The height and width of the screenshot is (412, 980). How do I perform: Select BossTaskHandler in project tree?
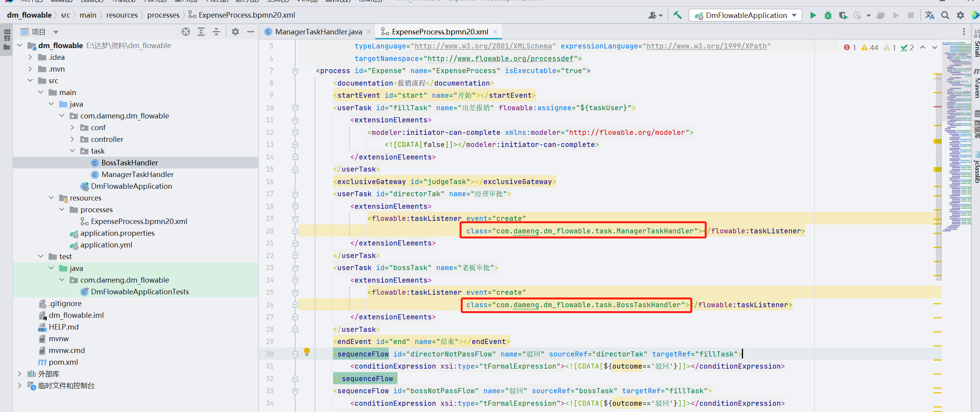pos(129,163)
